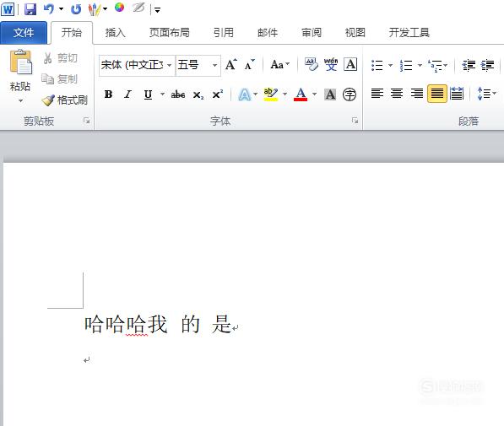Click the color wheel icon in quick toolbar

click(119, 8)
